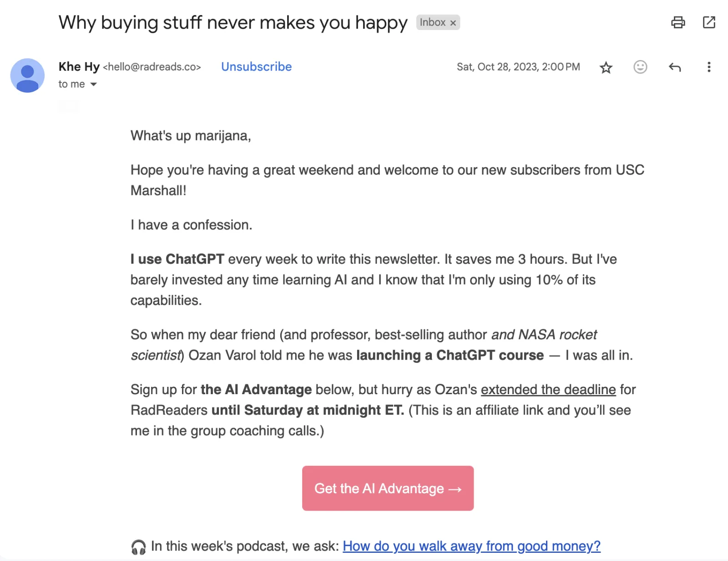Click the 'I have a confession.' paragraph
The width and height of the screenshot is (728, 561).
[191, 225]
